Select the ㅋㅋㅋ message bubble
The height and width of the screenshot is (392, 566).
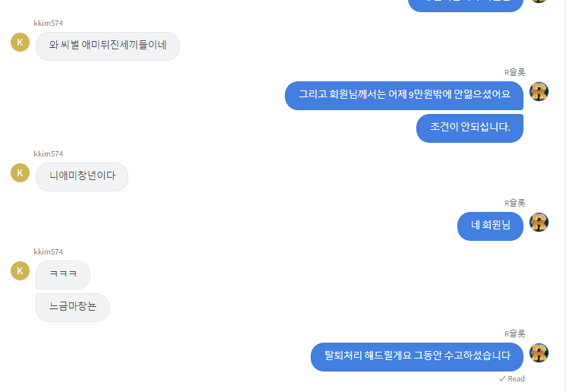point(63,275)
